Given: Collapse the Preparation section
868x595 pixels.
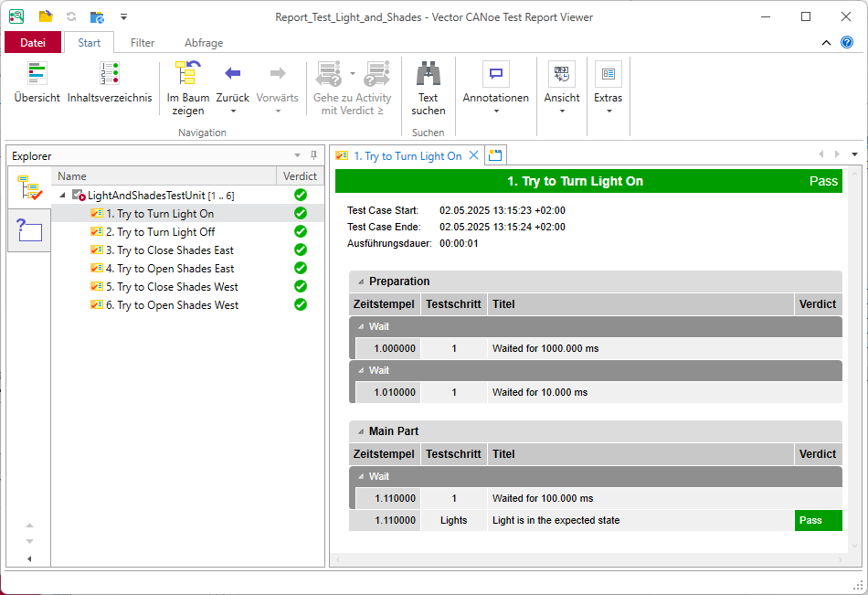Looking at the screenshot, I should (x=360, y=282).
